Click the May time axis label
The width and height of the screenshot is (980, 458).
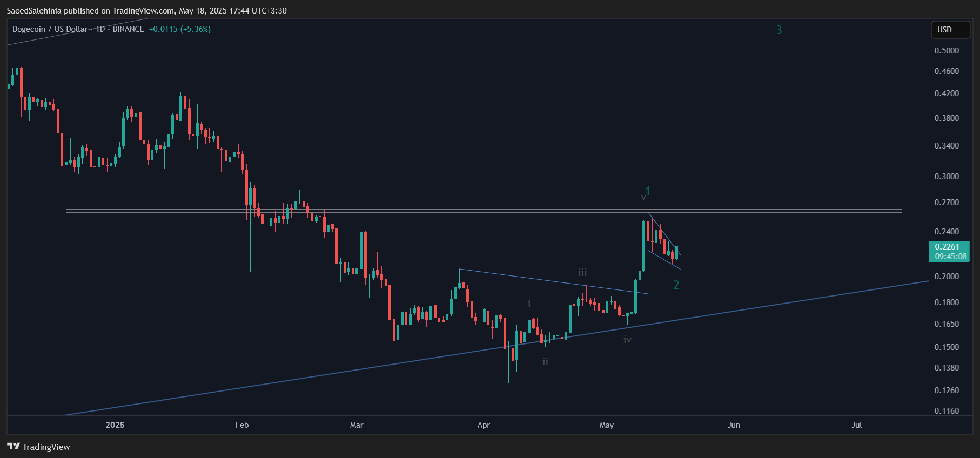tap(607, 425)
